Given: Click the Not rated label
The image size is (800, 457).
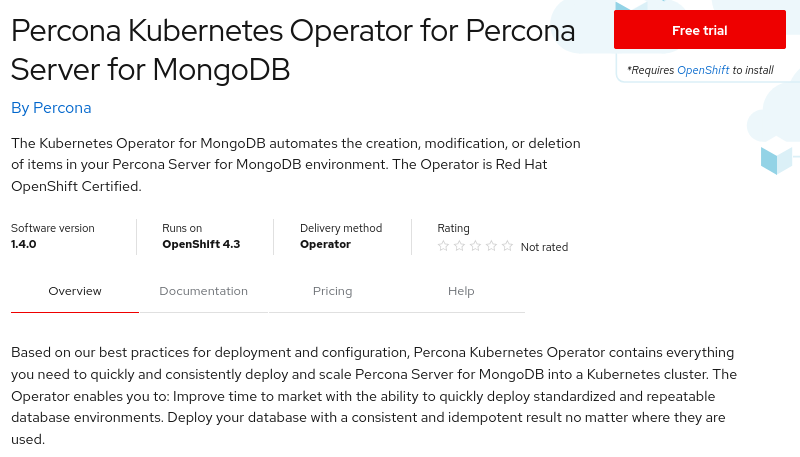Looking at the screenshot, I should (x=544, y=247).
